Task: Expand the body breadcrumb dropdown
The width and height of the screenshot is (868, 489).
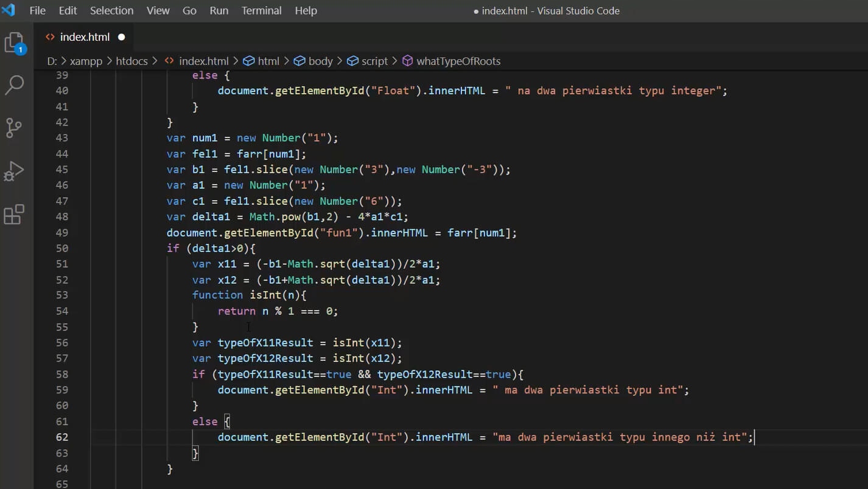Action: point(320,61)
